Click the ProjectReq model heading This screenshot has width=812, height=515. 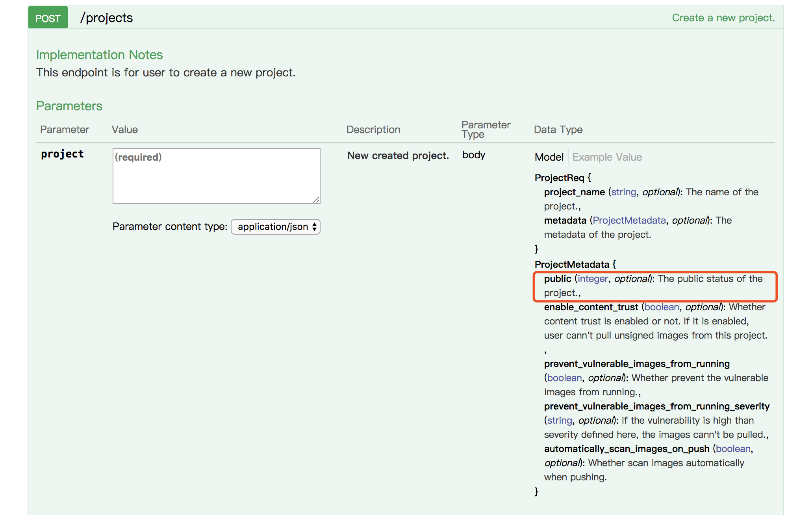coord(559,178)
